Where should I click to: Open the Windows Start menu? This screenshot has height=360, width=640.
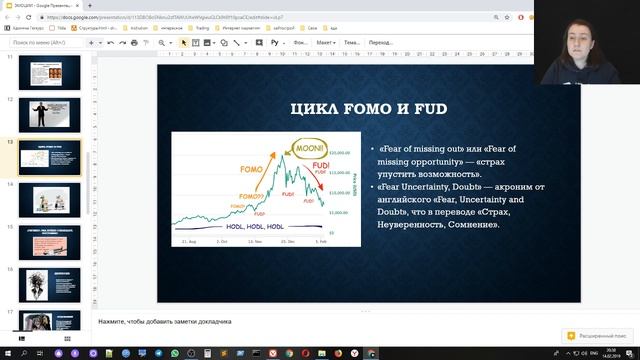point(8,353)
